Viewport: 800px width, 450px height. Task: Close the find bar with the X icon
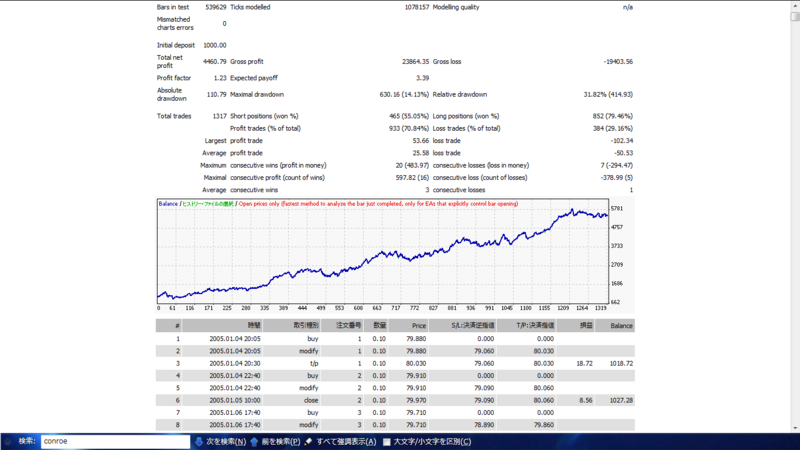[8, 441]
